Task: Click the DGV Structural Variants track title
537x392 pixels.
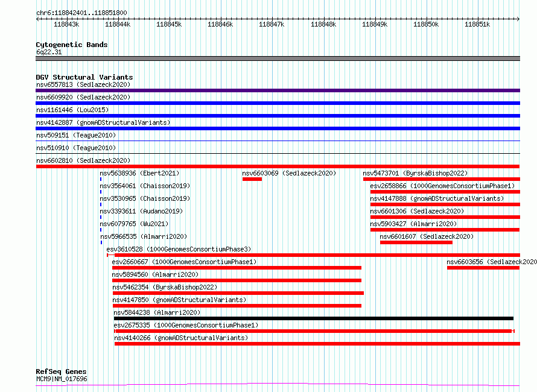Action: tap(84, 77)
